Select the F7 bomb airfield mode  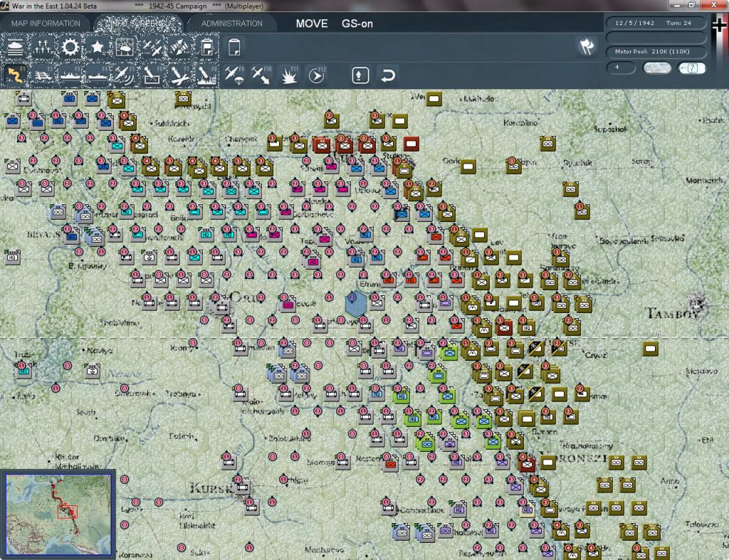pos(179,75)
